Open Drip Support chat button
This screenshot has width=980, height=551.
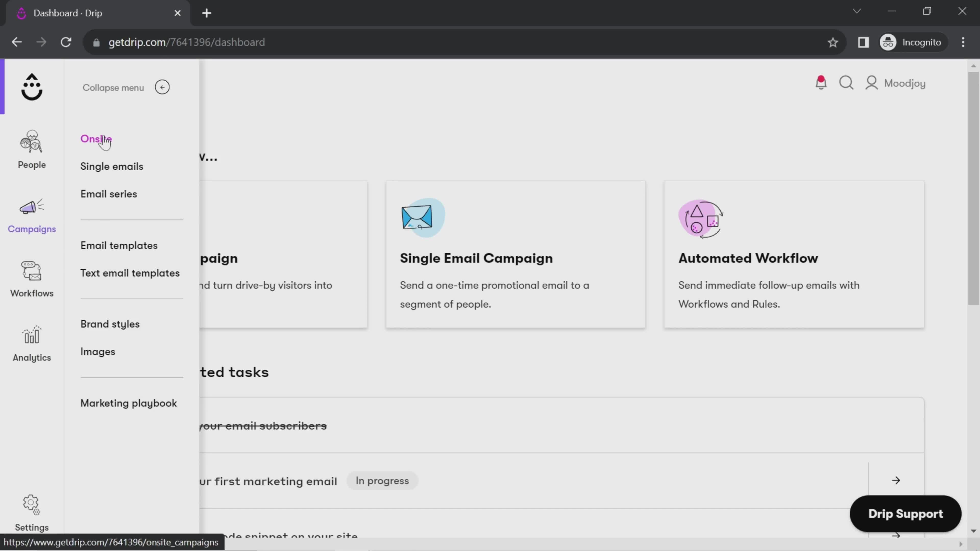tap(905, 514)
